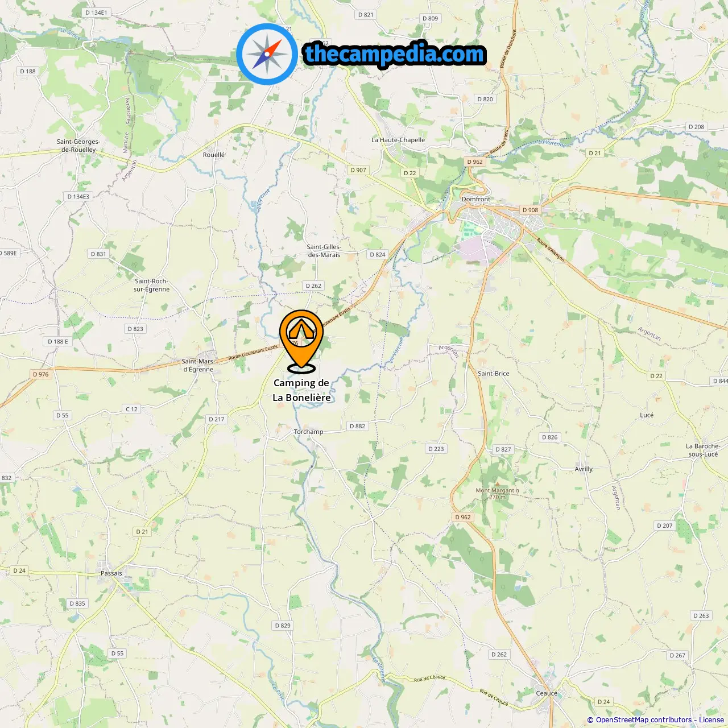This screenshot has width=728, height=728.
Task: Click the Mont Margantin peak marker
Action: 497,484
